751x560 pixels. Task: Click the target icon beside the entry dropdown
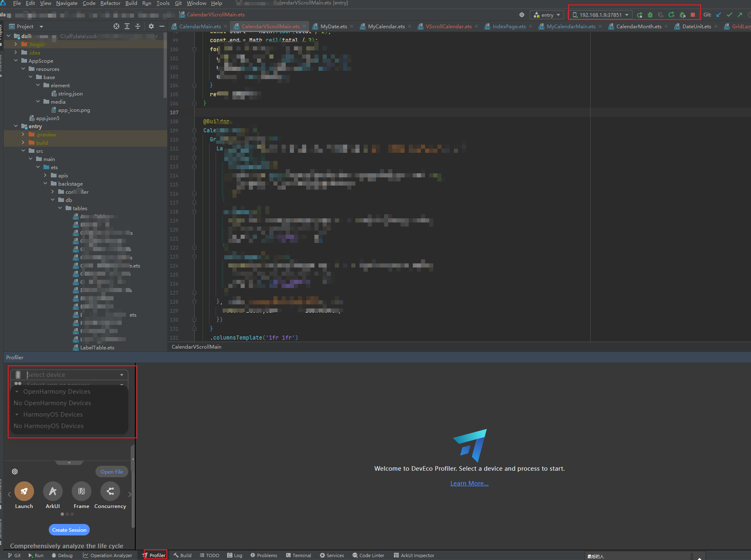(522, 15)
